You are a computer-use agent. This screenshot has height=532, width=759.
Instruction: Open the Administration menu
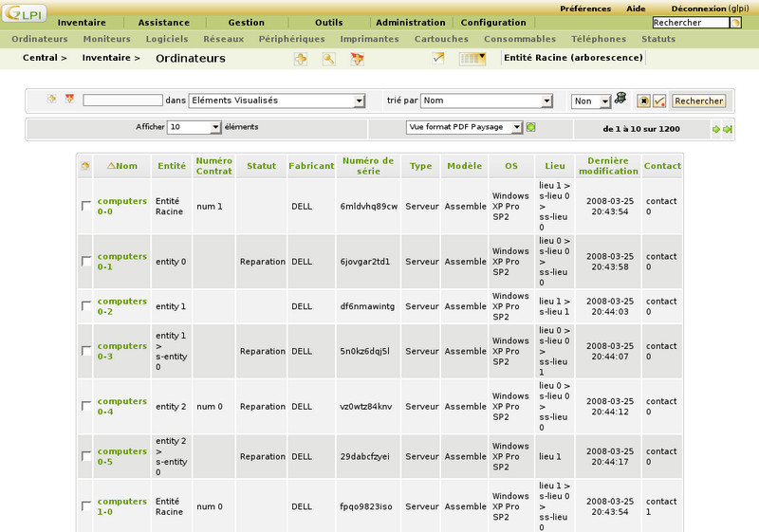[x=411, y=22]
